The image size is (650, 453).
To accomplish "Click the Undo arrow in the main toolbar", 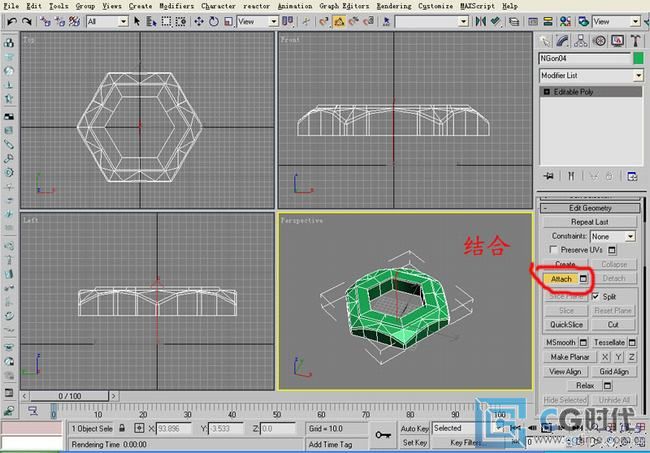I will pyautogui.click(x=12, y=21).
